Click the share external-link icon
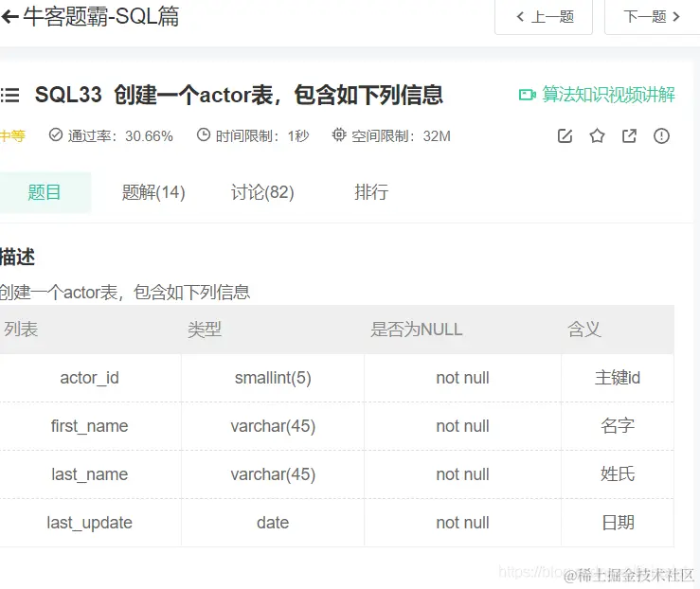Image resolution: width=700 pixels, height=589 pixels. tap(630, 135)
